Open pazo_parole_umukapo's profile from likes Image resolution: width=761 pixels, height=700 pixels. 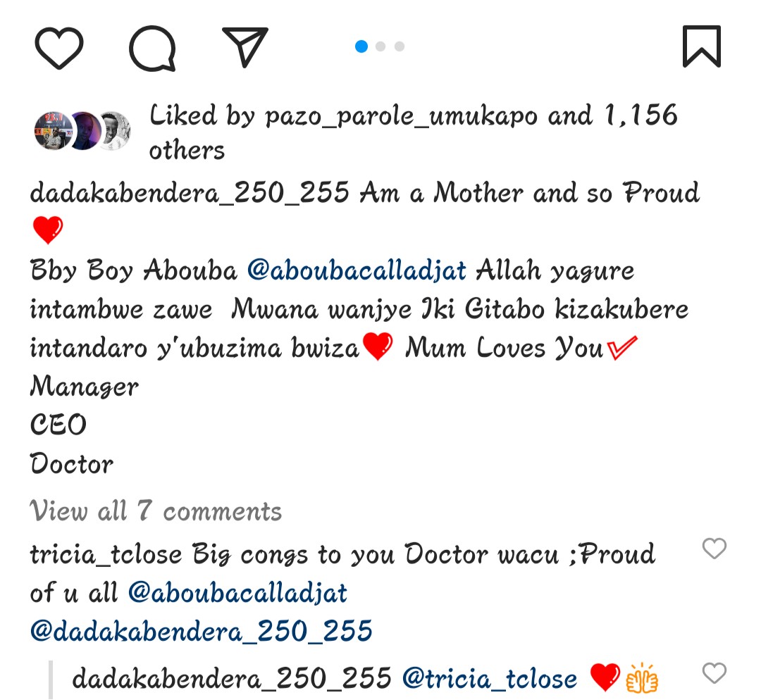pos(403,116)
